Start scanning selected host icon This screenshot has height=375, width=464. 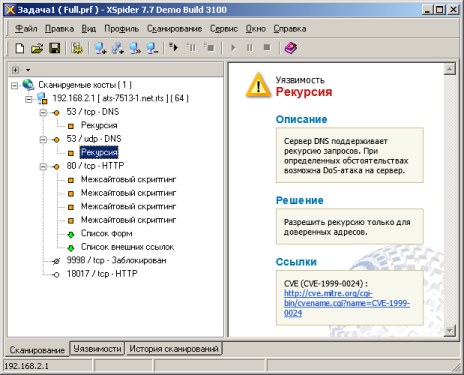click(x=173, y=47)
